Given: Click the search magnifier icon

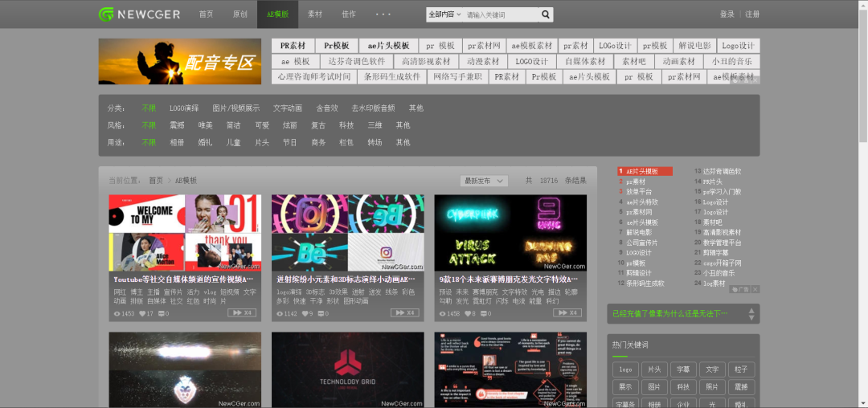Looking at the screenshot, I should pyautogui.click(x=546, y=14).
